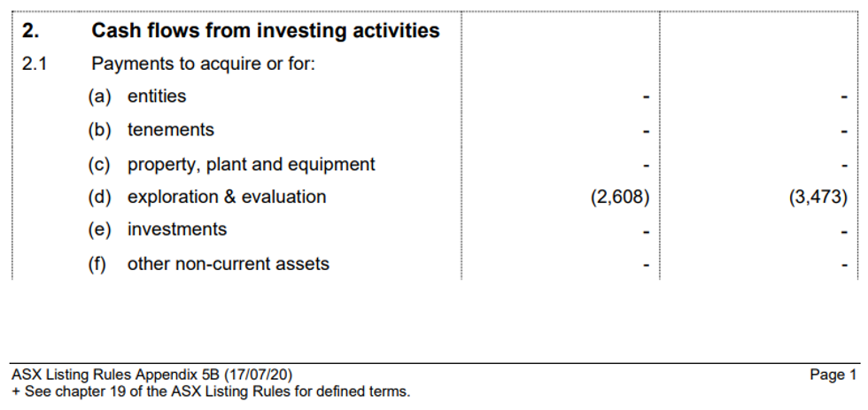
Task: Click the section number "2."
Action: click(x=31, y=31)
